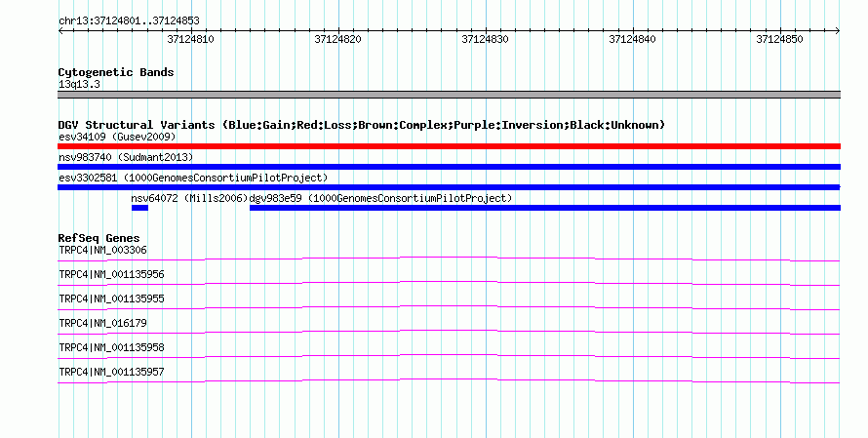Click the short blue nsv64072 variant bar
The image size is (868, 438).
(140, 208)
